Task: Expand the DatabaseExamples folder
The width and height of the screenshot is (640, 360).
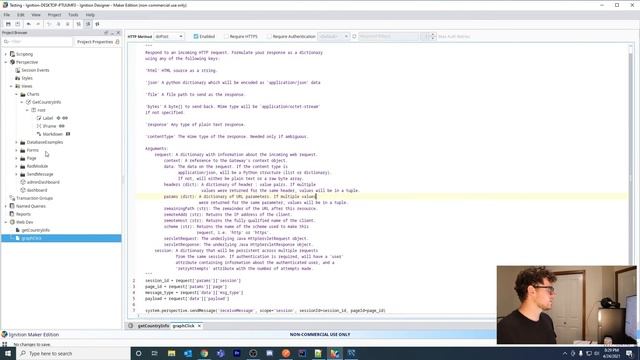Action: pos(16,142)
